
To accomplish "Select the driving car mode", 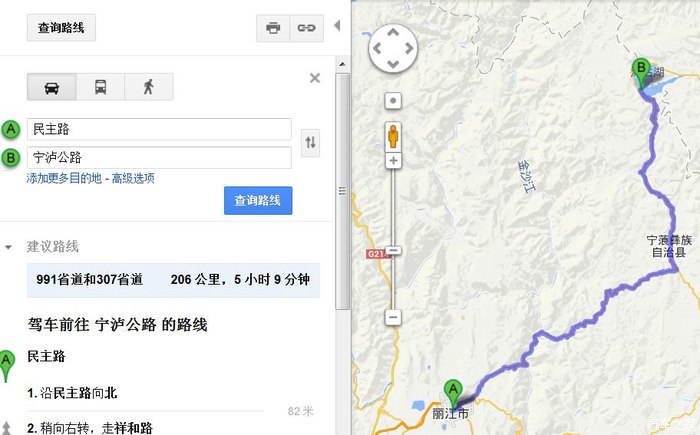I will point(52,87).
